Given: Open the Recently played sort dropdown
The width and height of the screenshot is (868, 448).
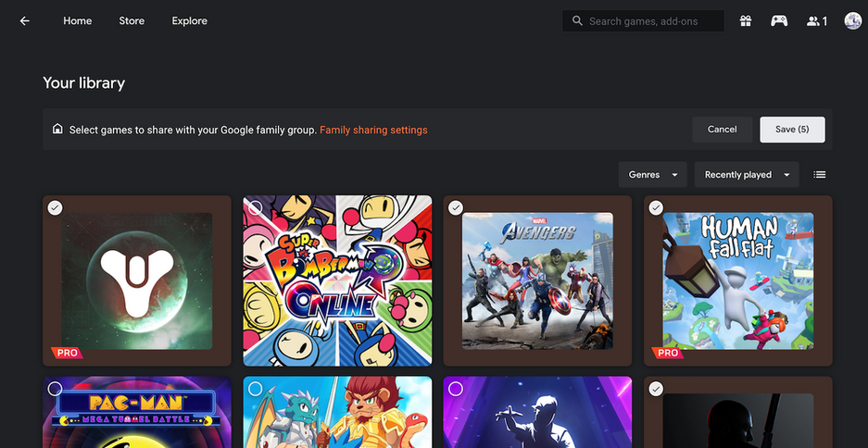Looking at the screenshot, I should pyautogui.click(x=746, y=175).
